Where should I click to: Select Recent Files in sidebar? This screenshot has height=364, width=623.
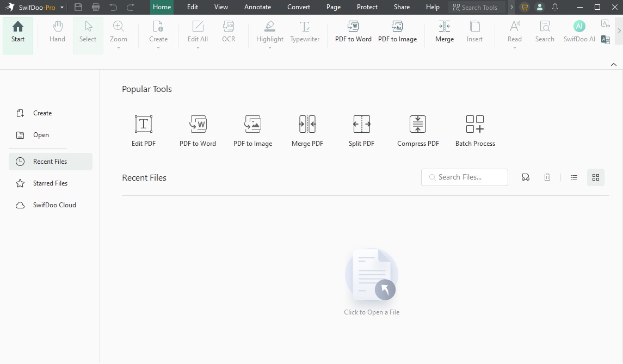51,162
